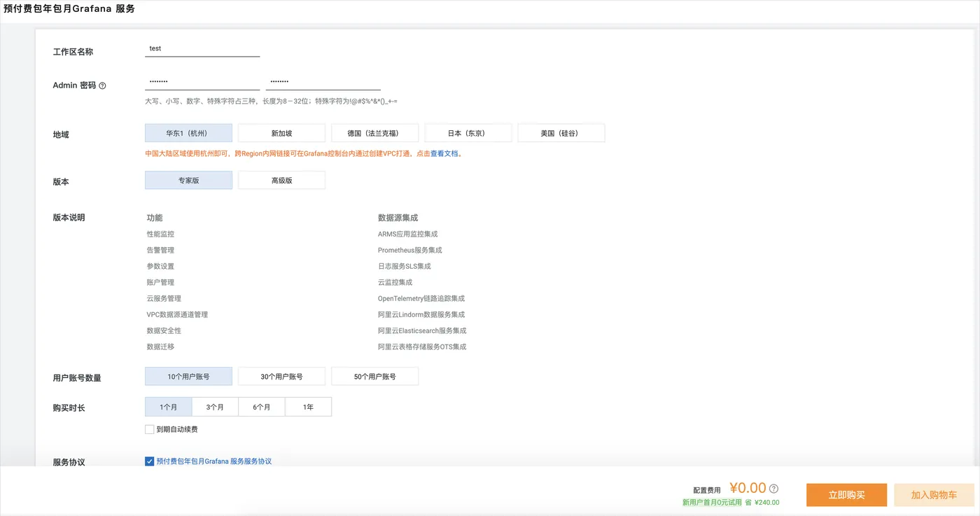Click the ¥0.00 configuration price

pyautogui.click(x=748, y=488)
